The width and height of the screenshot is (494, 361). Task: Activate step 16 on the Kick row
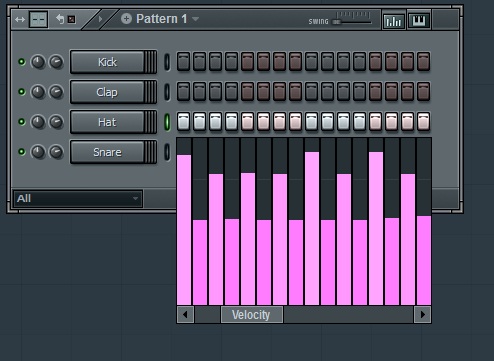click(x=423, y=62)
